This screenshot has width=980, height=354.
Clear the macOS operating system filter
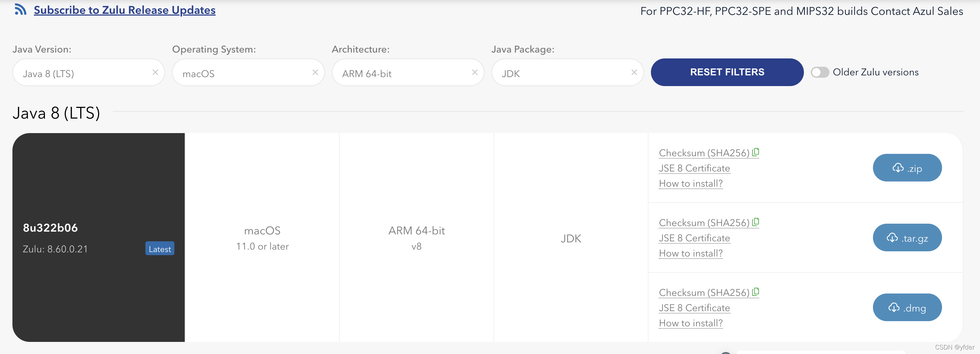[315, 72]
